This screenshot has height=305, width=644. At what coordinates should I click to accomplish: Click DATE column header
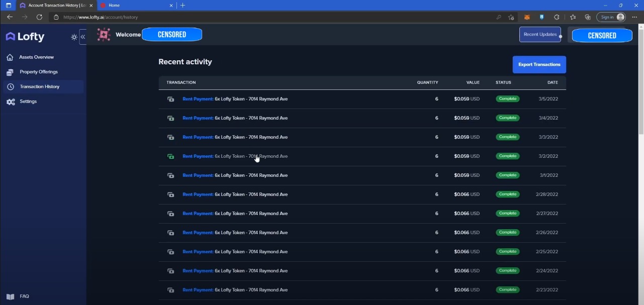pos(553,82)
